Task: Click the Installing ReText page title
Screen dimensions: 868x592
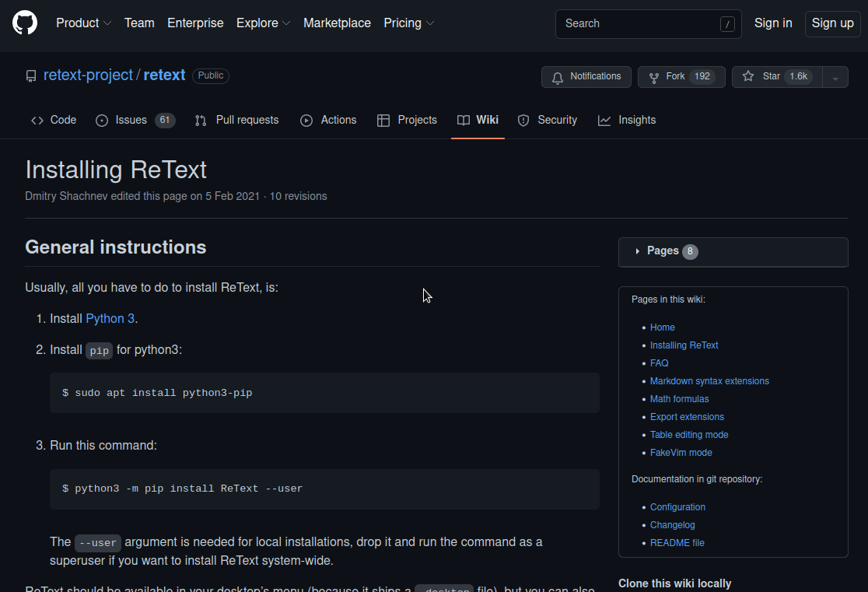Action: (x=116, y=170)
